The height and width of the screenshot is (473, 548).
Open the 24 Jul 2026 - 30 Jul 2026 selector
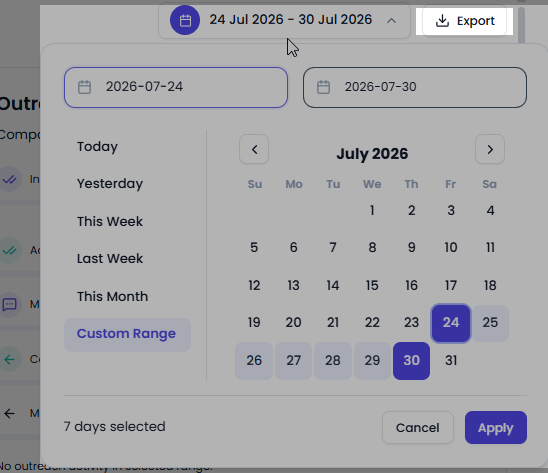(x=284, y=20)
